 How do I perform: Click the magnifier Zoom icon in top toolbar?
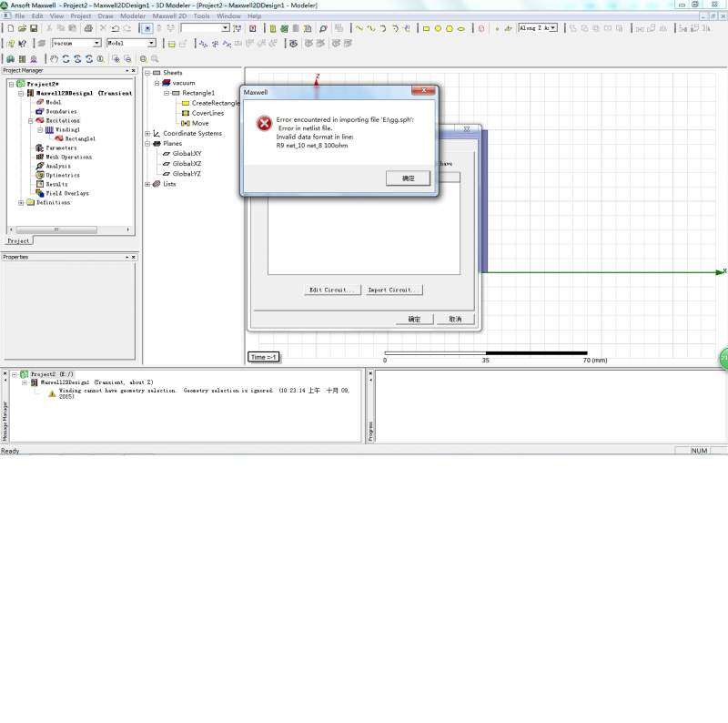tap(323, 28)
